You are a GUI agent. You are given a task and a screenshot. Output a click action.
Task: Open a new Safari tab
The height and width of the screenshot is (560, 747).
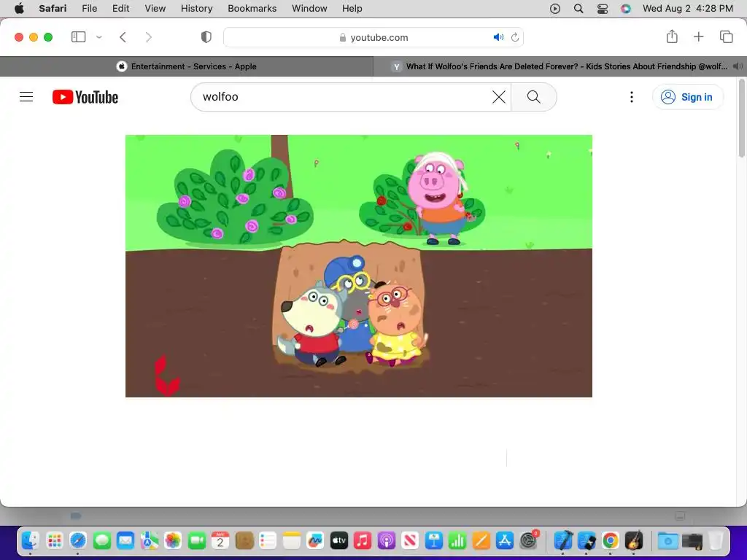click(x=698, y=36)
